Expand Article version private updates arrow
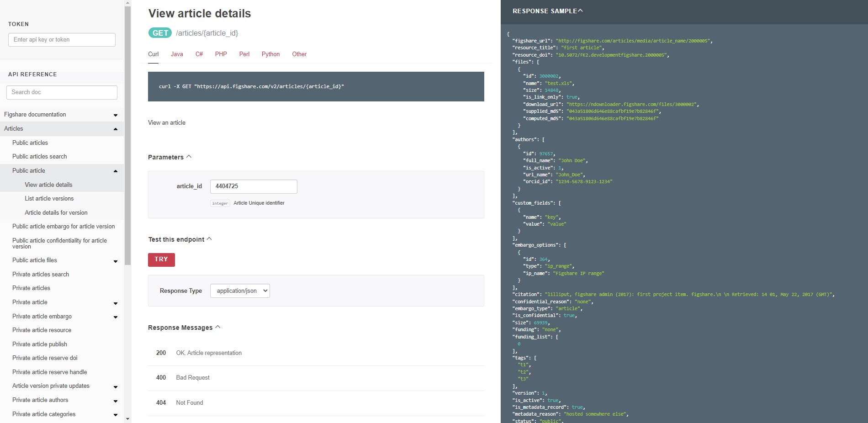Image resolution: width=868 pixels, height=423 pixels. pyautogui.click(x=116, y=387)
